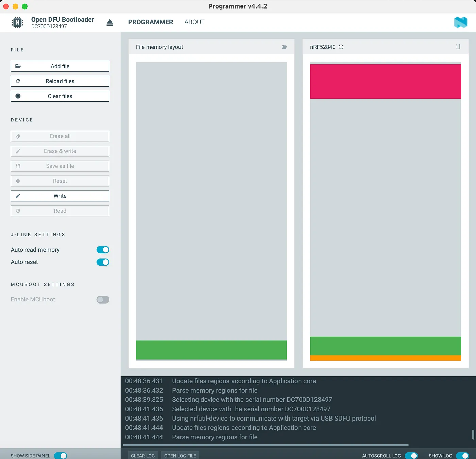Viewport: 476px width, 459px height.
Task: Click the Add file button label
Action: (x=60, y=66)
